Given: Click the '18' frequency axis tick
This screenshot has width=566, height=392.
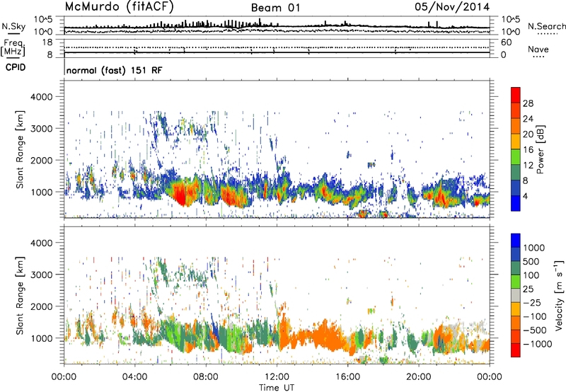Looking at the screenshot, I should click(x=47, y=42).
